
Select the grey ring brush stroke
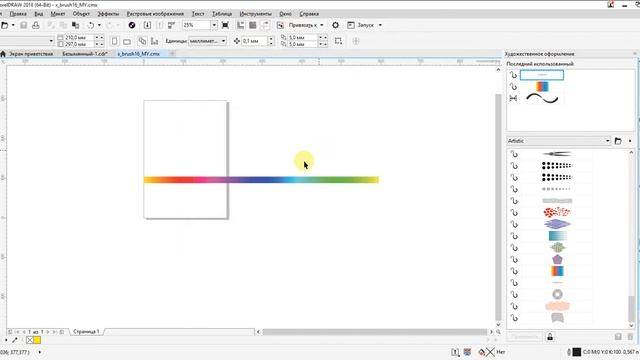(557, 294)
